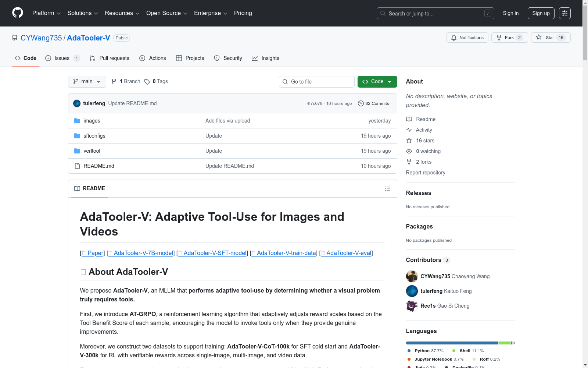Click tulerfeng contributor avatar in sidebar
588x368 pixels.
tap(412, 291)
